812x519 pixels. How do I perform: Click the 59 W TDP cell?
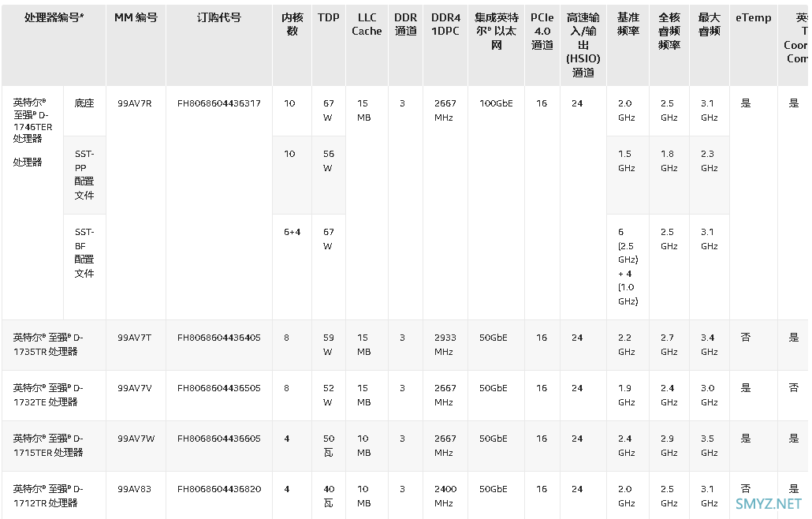[328, 344]
